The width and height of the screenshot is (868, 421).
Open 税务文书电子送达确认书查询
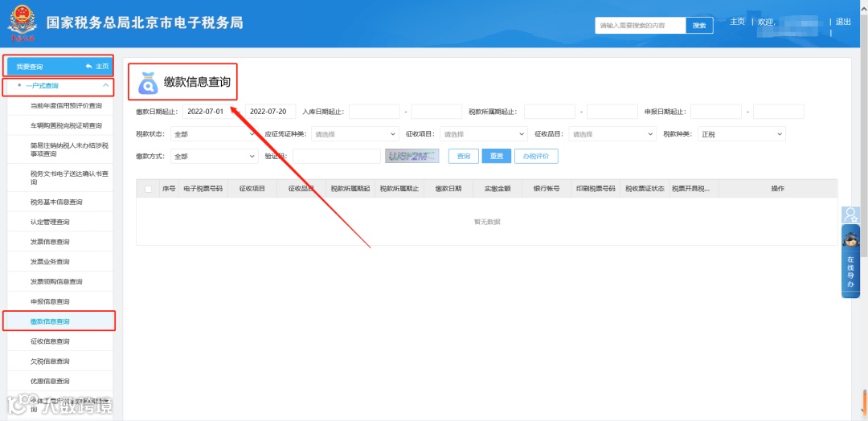59,178
